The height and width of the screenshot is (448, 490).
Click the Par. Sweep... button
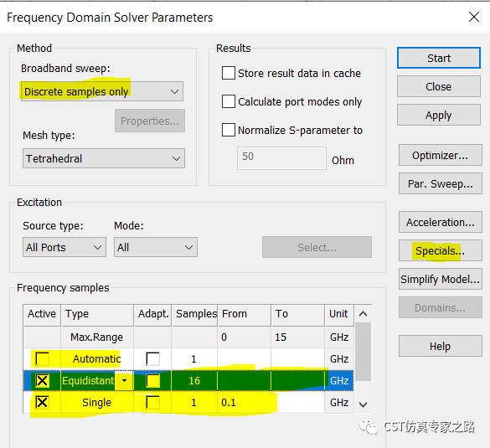(441, 183)
